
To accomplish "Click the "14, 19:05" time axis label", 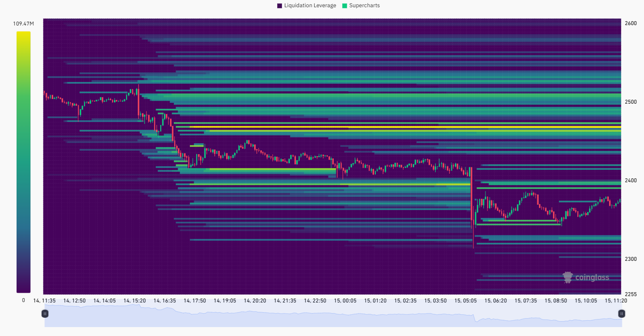I will pos(225,301).
